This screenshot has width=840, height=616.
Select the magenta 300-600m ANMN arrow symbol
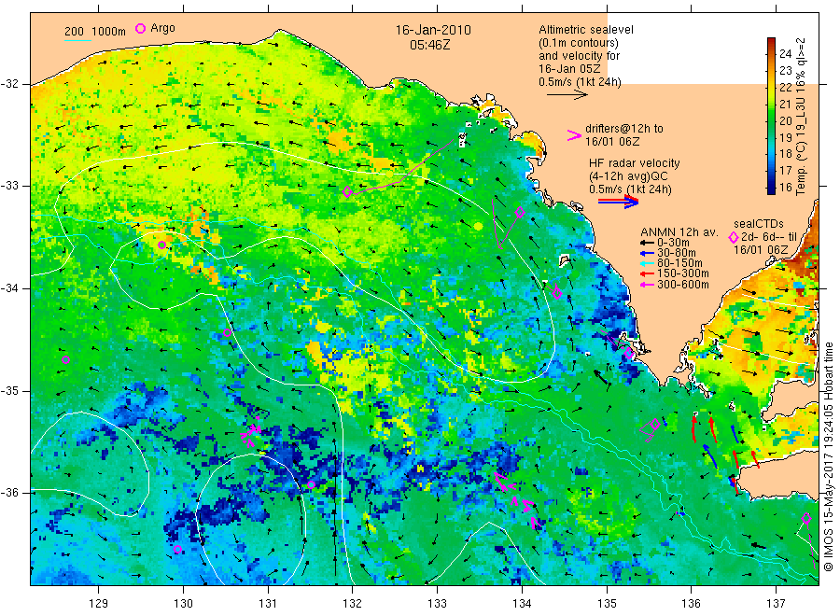click(647, 285)
